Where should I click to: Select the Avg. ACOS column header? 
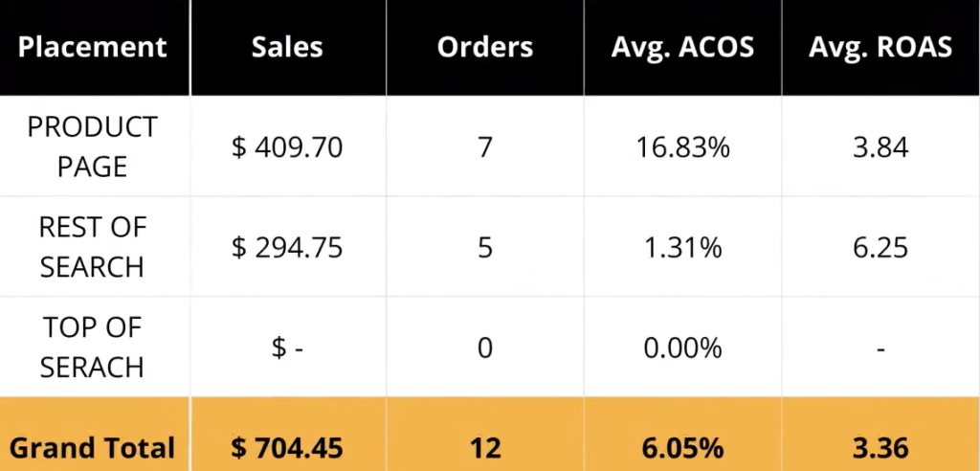682,47
